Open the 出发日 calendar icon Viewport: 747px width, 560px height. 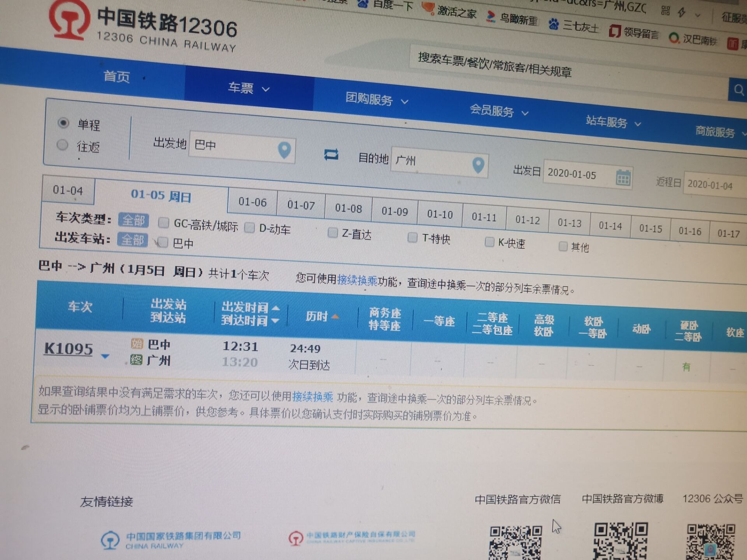(623, 178)
